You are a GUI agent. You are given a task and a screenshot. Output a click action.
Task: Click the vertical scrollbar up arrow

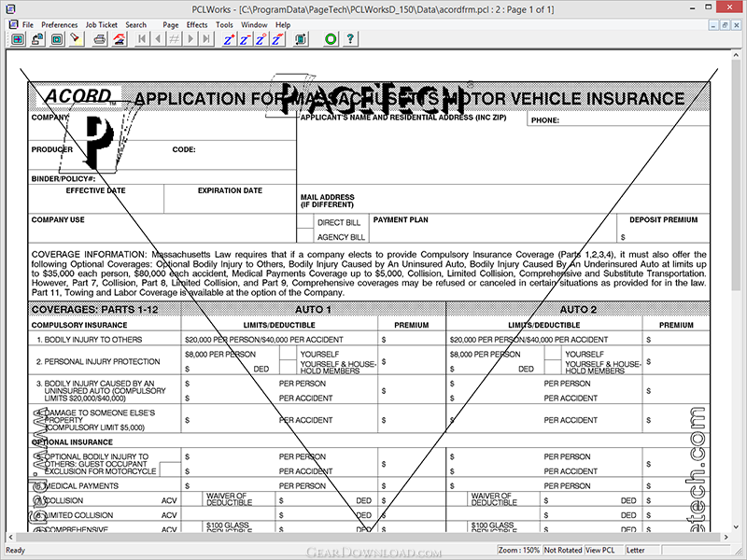tap(737, 56)
